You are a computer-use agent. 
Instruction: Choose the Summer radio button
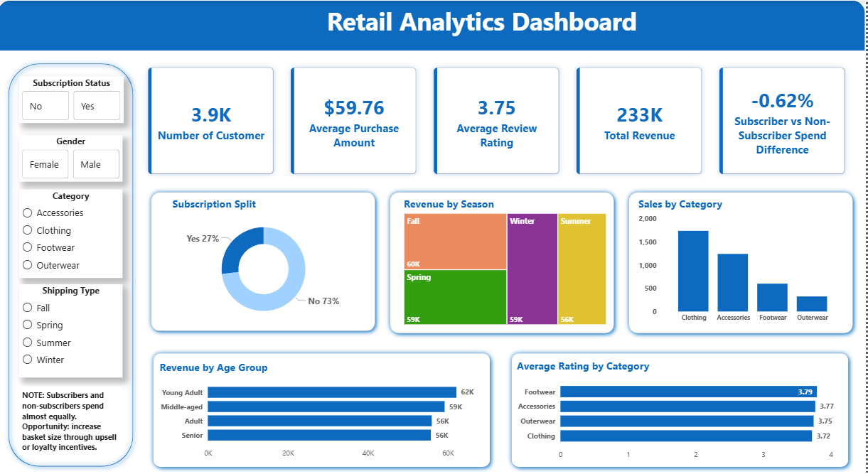[28, 343]
